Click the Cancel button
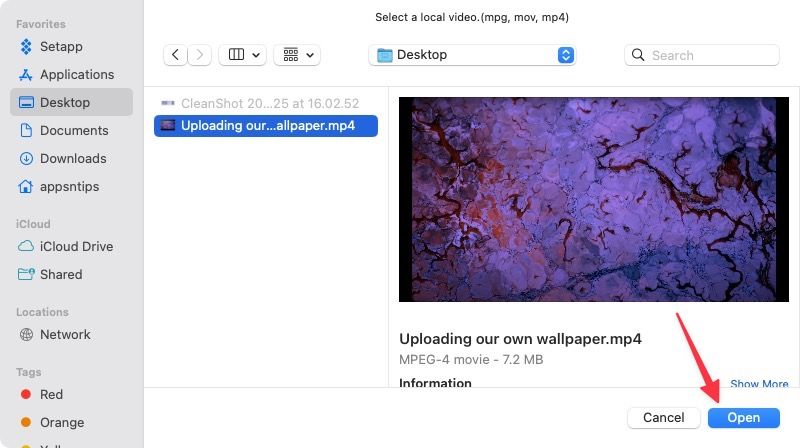 click(x=663, y=417)
